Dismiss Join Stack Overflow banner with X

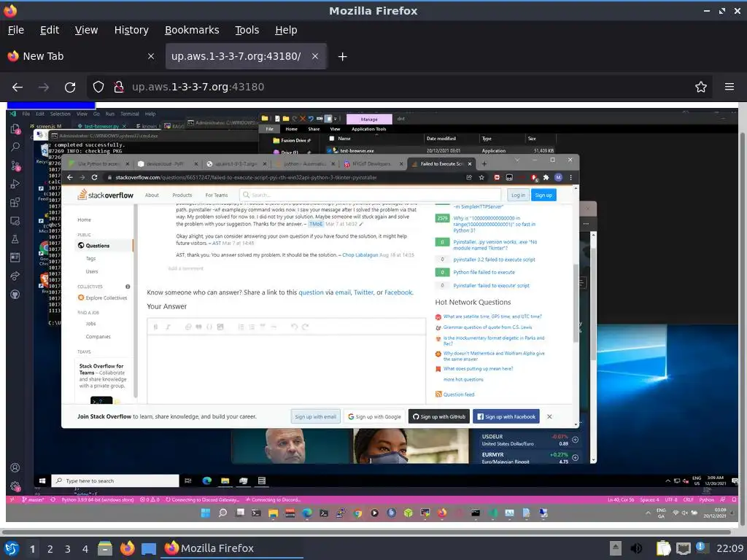click(549, 416)
